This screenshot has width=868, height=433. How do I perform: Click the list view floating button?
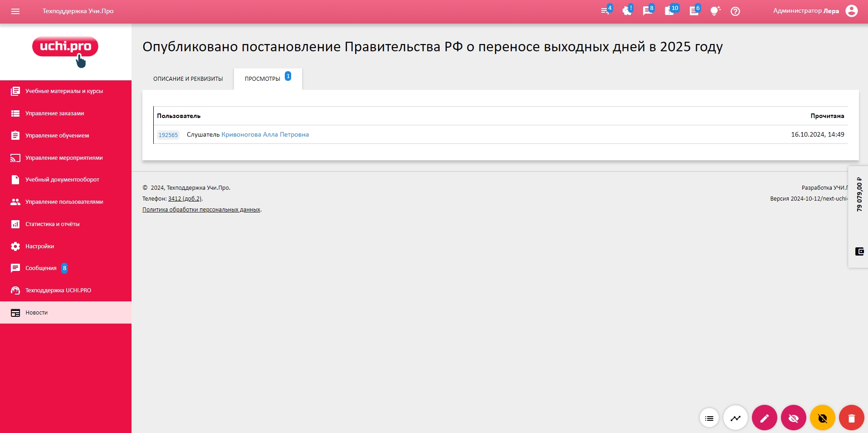pos(709,418)
